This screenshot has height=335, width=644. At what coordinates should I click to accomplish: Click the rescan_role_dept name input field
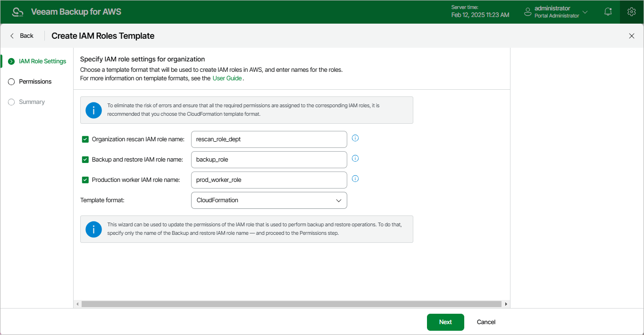pyautogui.click(x=268, y=139)
